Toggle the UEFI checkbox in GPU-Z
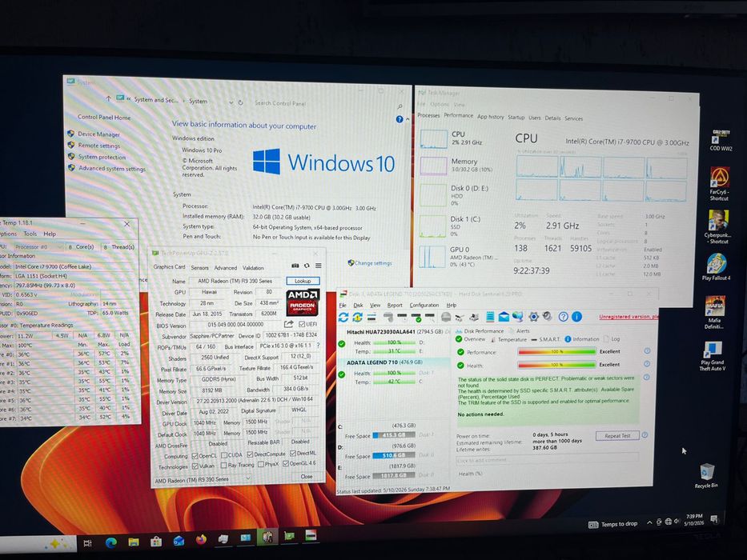This screenshot has width=747, height=560. point(302,324)
